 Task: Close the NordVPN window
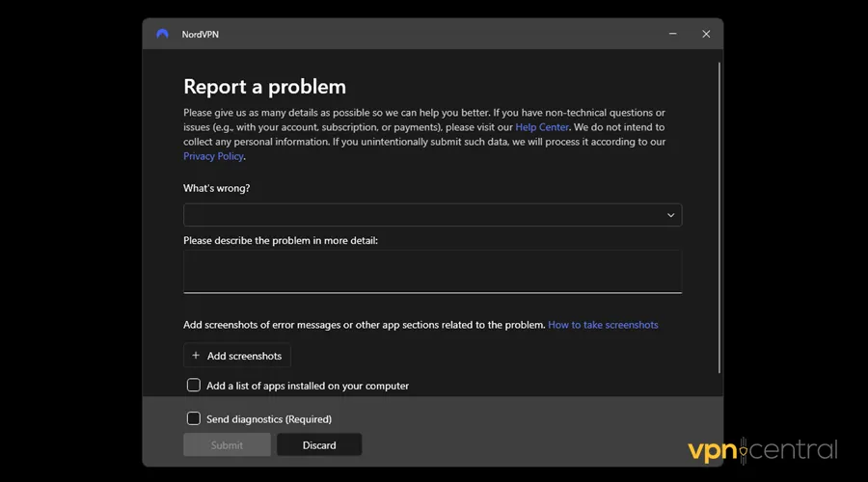point(706,34)
